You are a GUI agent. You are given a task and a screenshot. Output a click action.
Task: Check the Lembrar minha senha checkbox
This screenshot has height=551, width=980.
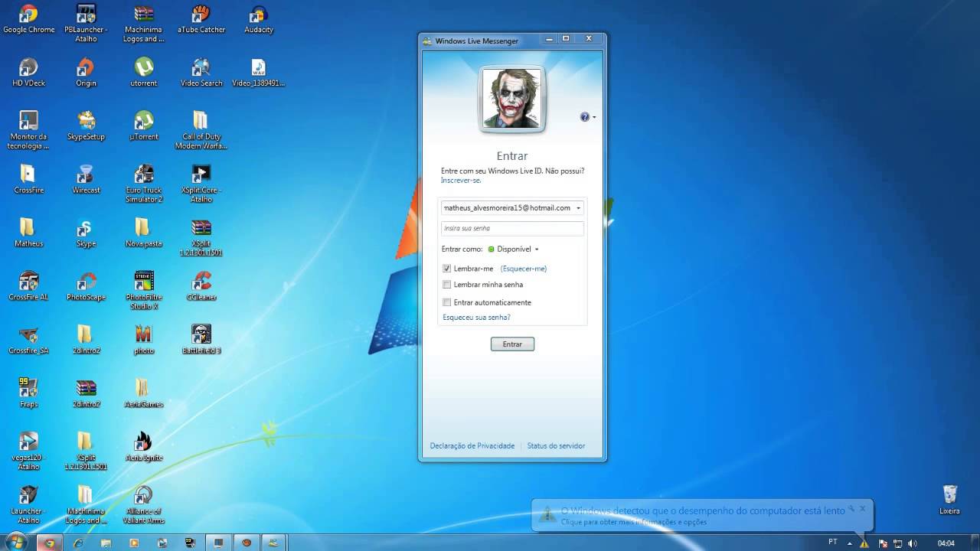(447, 285)
